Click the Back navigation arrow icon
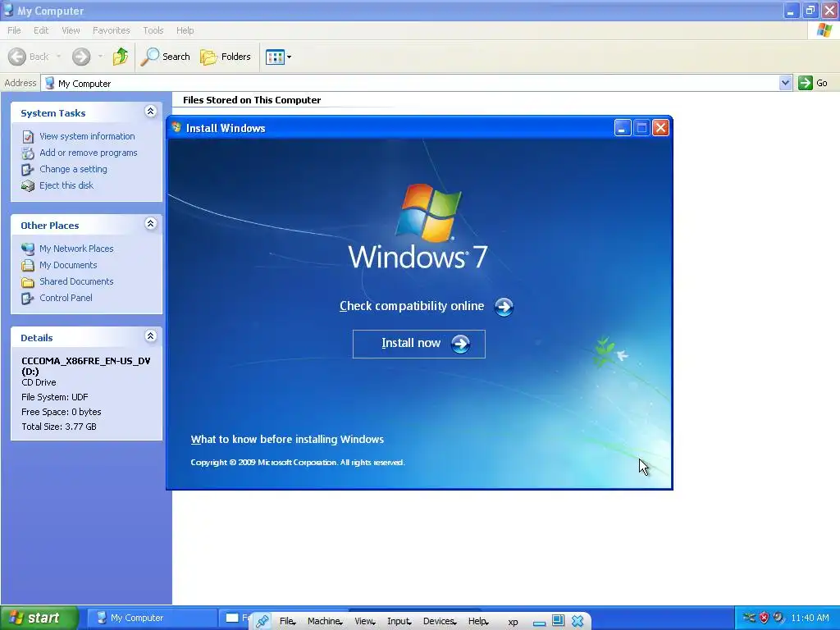The height and width of the screenshot is (630, 840). (x=17, y=57)
